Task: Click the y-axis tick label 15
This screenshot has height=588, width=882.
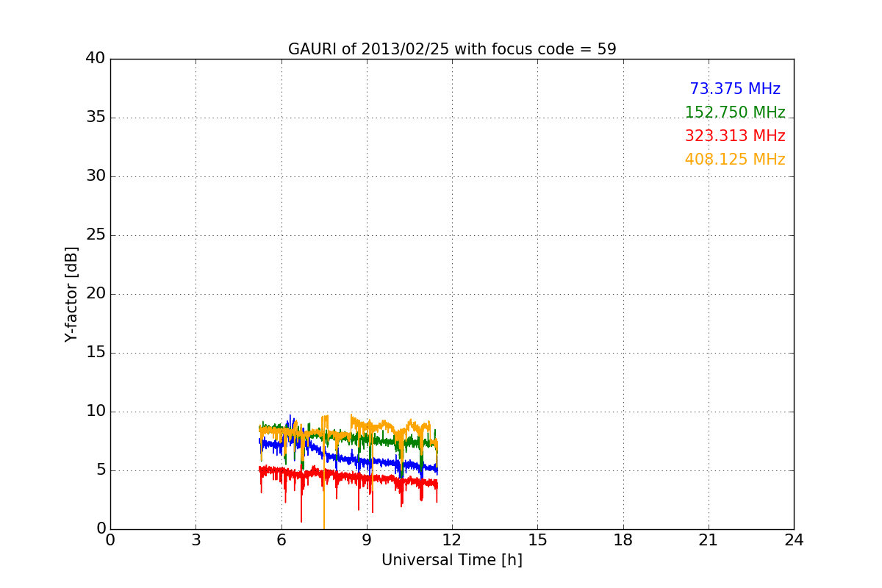Action: [96, 353]
